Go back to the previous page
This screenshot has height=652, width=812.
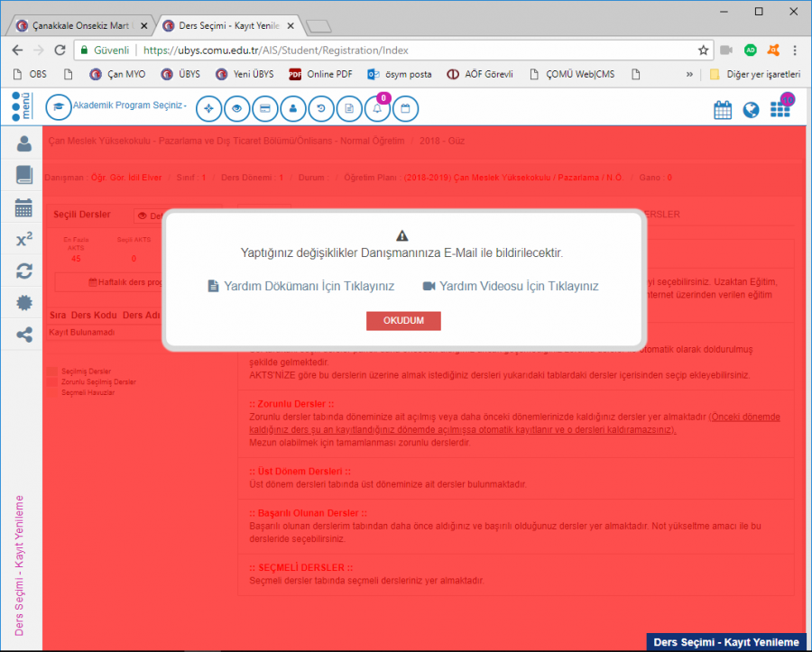[17, 51]
